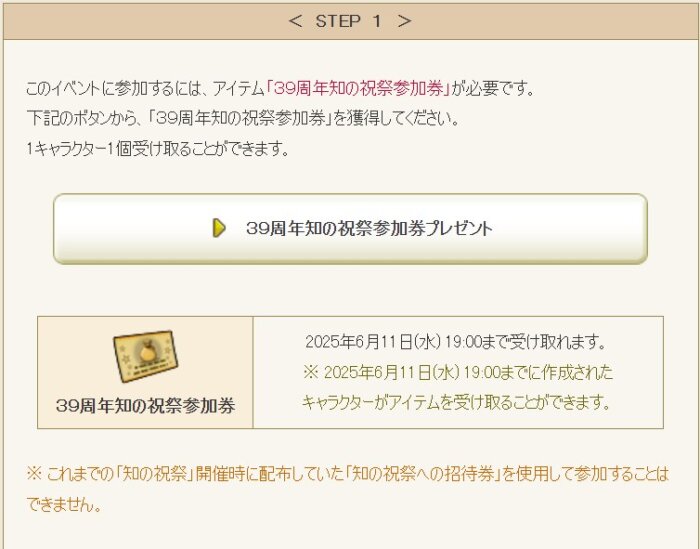Click the 39周年知の祝祭参加券 label under the ticket image
Screen dimensions: 700x549
point(146,406)
